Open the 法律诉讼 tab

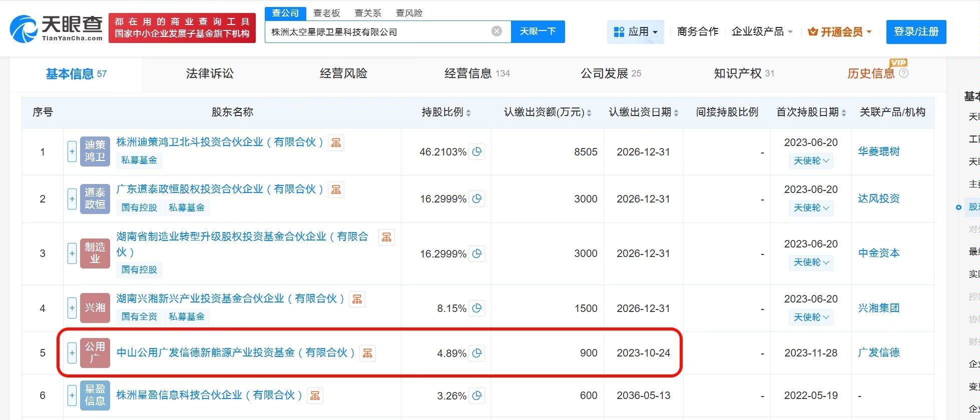(x=210, y=73)
